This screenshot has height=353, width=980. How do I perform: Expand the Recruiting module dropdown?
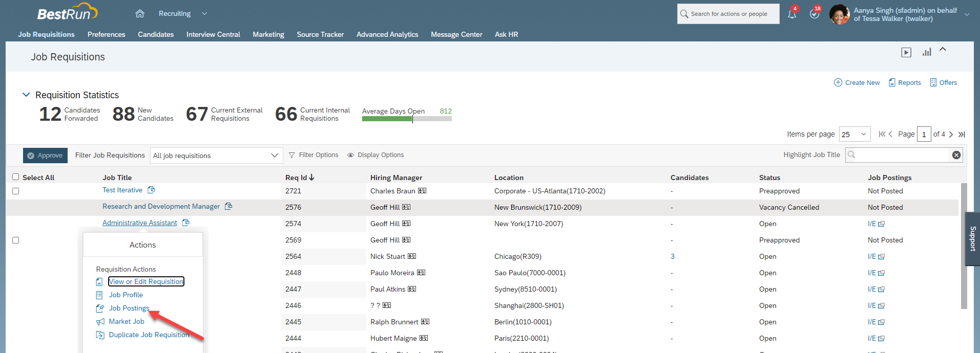coord(204,14)
